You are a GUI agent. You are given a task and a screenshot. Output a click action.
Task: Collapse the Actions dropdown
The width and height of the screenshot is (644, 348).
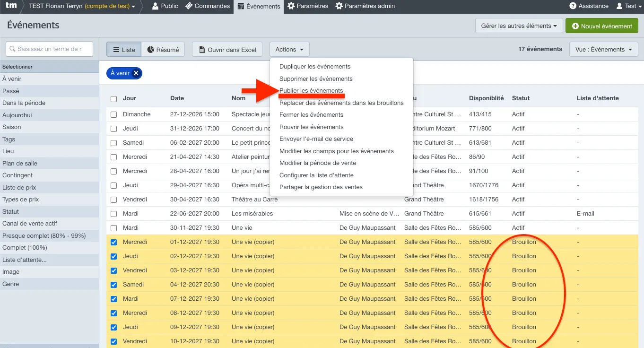tap(289, 50)
